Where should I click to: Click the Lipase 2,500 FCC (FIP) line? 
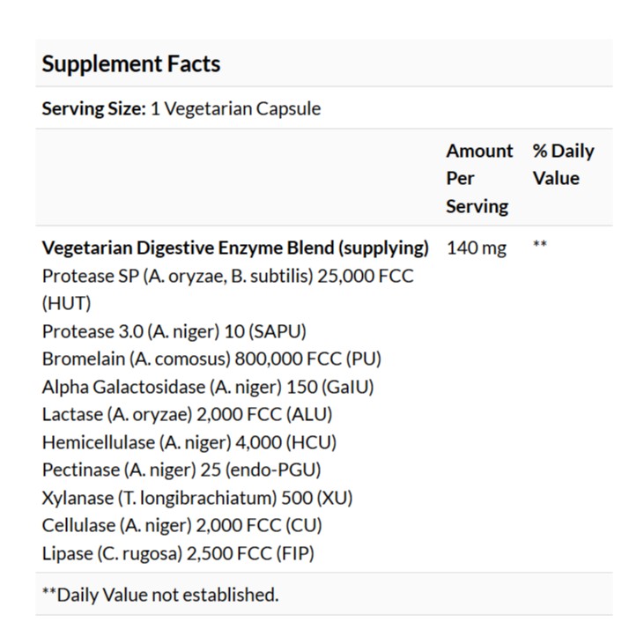click(x=178, y=553)
